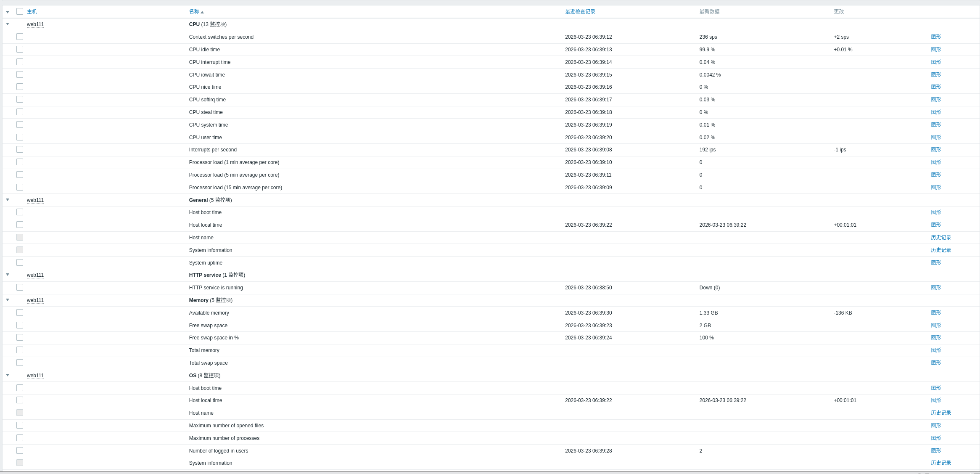This screenshot has height=474, width=980.
Task: Check the HTTP service is running checkbox
Action: tap(20, 287)
